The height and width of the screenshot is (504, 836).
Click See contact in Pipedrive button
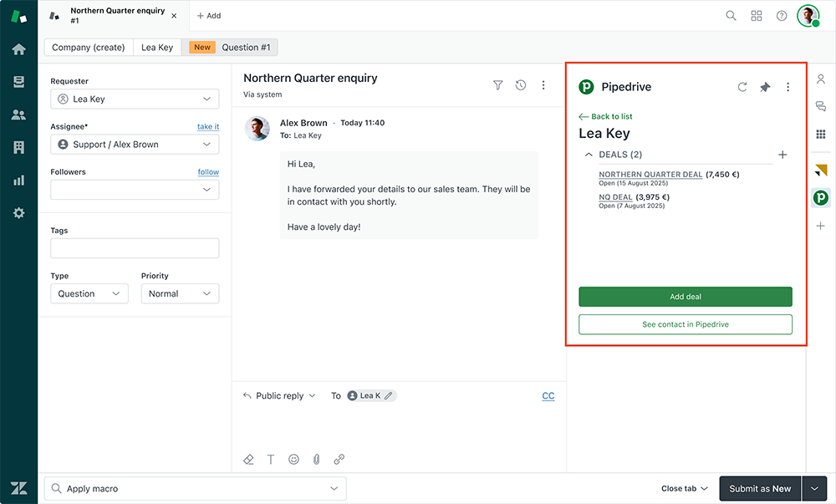coord(686,324)
